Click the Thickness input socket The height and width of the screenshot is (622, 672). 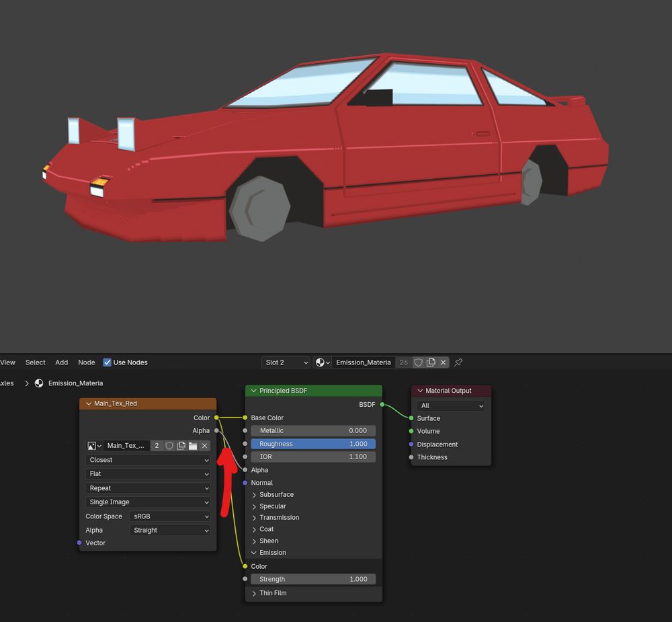[x=411, y=457]
